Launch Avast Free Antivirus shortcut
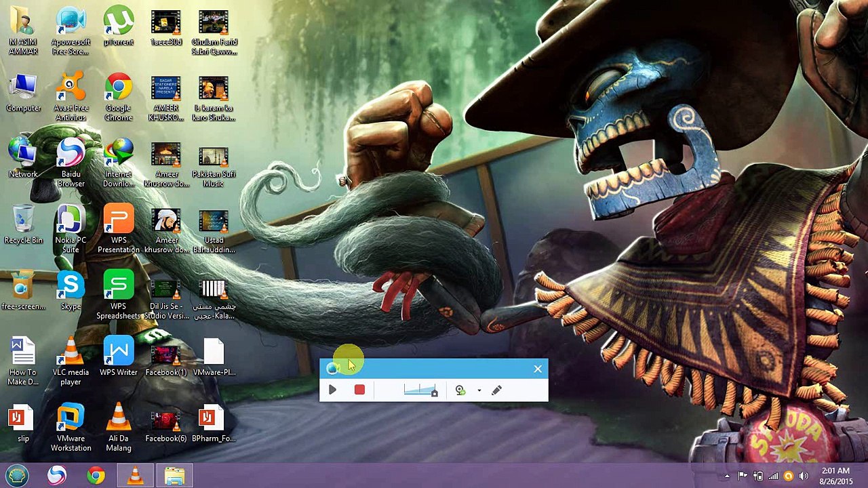The image size is (868, 488). coord(71,98)
